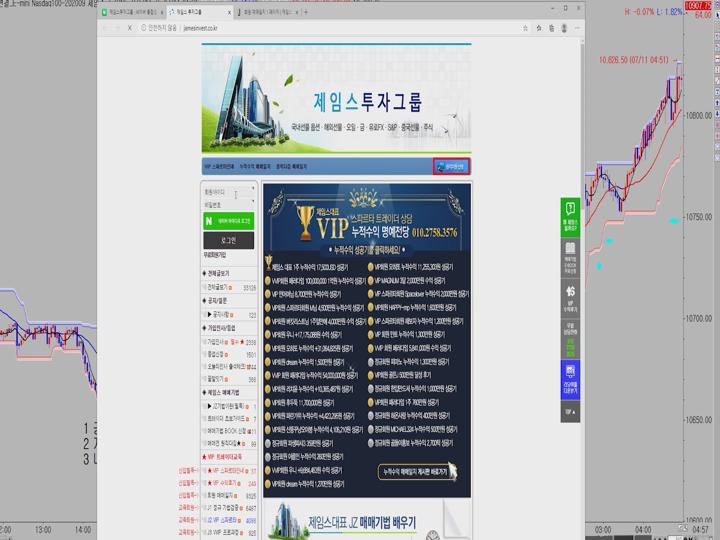Open the VIP HAPPY 누적수익 entry
This screenshot has width=720, height=540.
click(412, 308)
